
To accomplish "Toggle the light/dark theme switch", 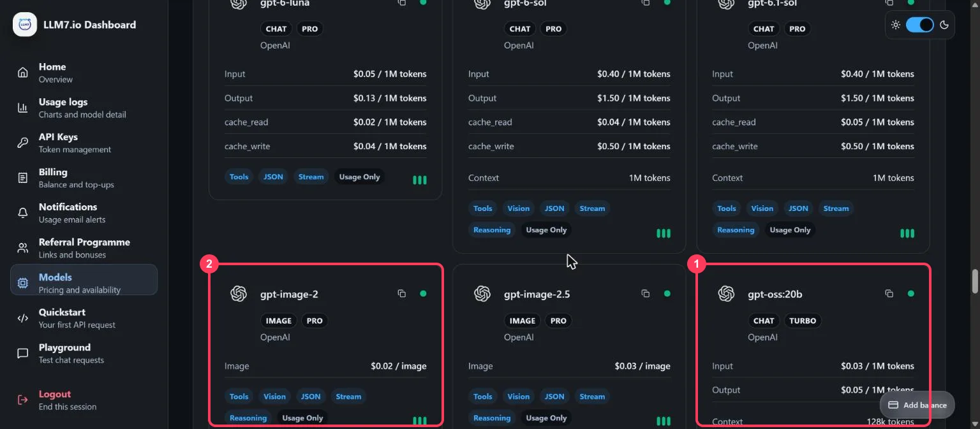I will [920, 25].
